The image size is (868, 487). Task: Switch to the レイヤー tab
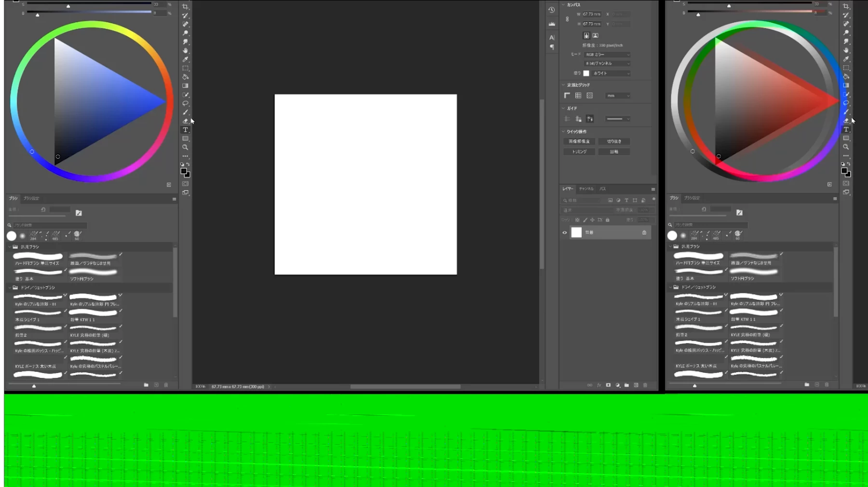point(568,189)
